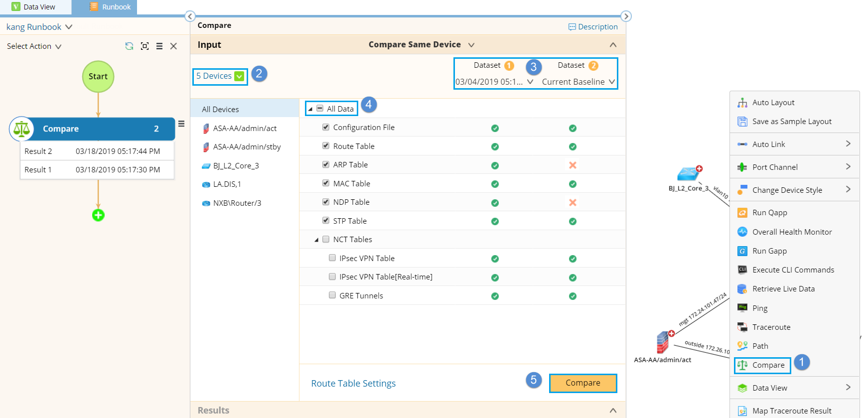Screen dimensions: 868x418
Task: Select the LA.DIS,1 device in the list
Action: coord(227,184)
